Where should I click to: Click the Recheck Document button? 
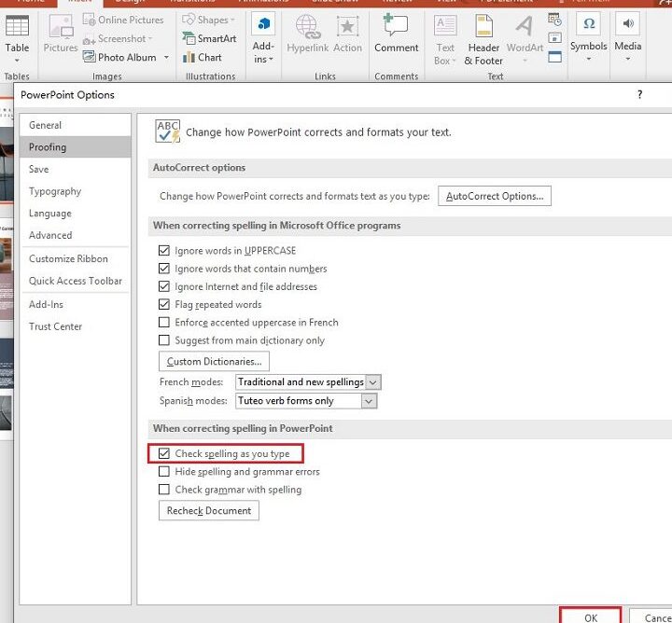point(209,510)
